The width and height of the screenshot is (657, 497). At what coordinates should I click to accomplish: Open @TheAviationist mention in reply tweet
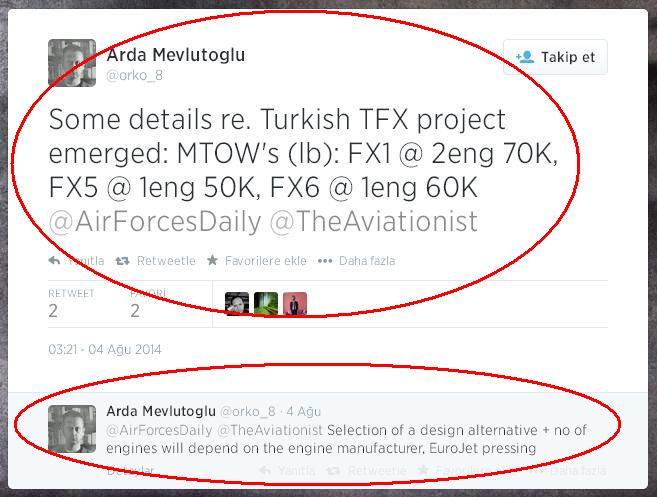(270, 430)
